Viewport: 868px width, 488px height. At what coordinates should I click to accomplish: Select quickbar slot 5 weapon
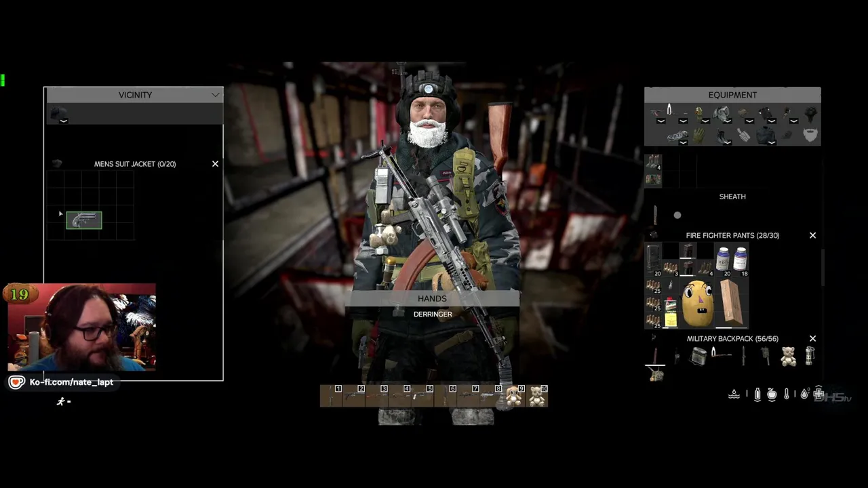422,396
